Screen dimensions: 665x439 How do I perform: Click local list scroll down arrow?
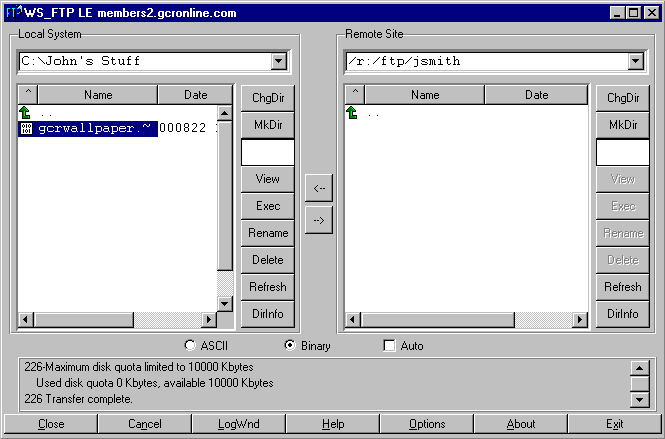[224, 304]
